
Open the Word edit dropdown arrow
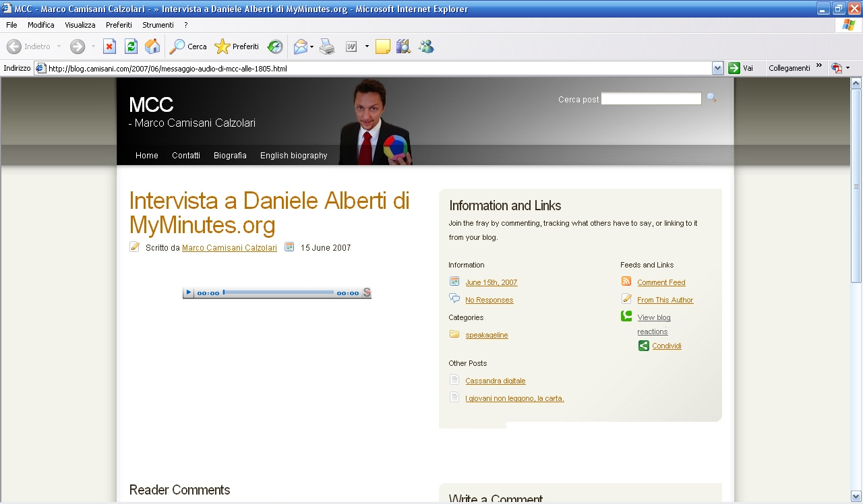367,46
